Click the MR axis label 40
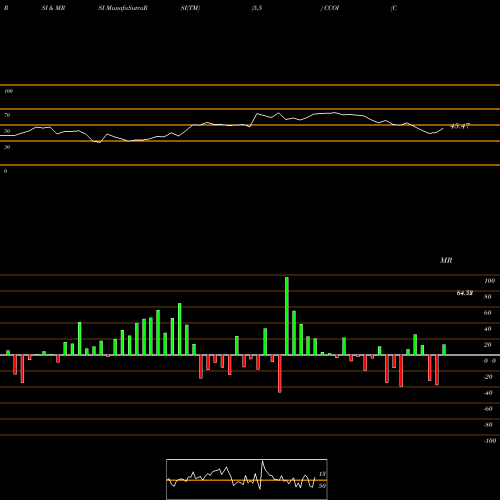 tap(488, 329)
